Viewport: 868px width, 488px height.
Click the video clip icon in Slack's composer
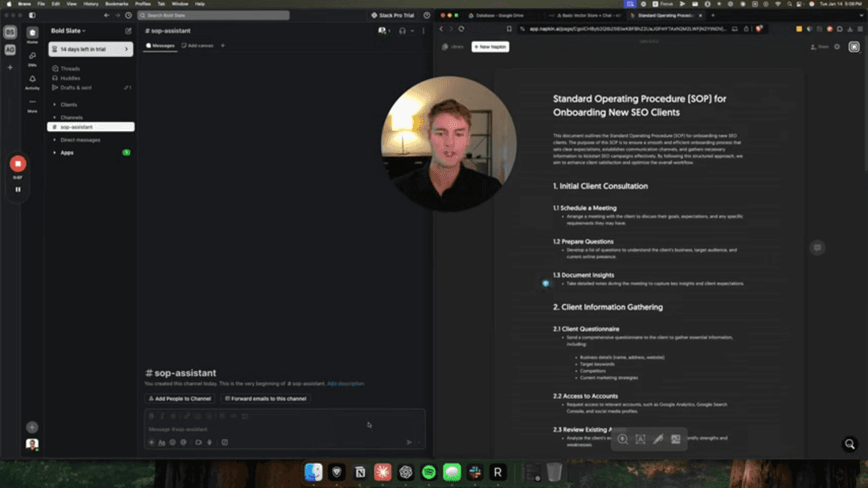click(199, 442)
